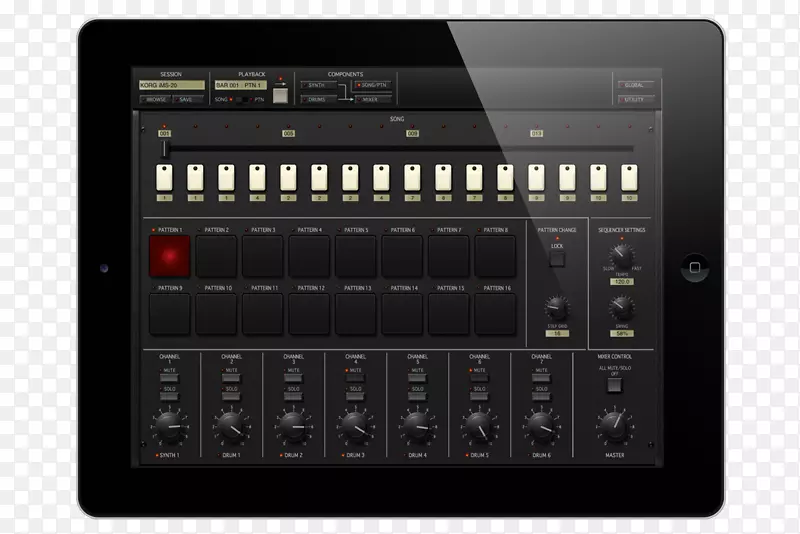800x534 pixels.
Task: Flip the SONG / PTN playback switch
Action: coord(243,99)
